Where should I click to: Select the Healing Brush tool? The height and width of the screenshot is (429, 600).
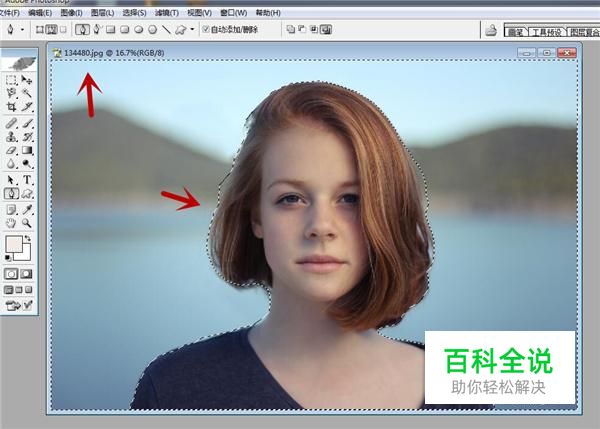(x=11, y=123)
